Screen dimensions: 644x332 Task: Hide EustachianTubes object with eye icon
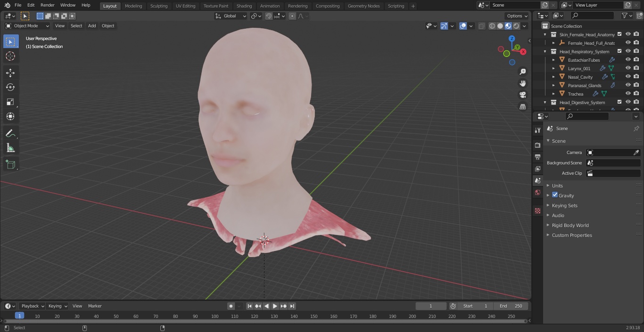628,60
